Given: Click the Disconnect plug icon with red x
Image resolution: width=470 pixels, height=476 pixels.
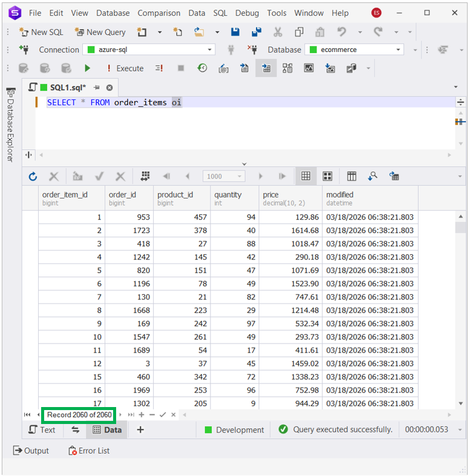Looking at the screenshot, I should tap(252, 50).
